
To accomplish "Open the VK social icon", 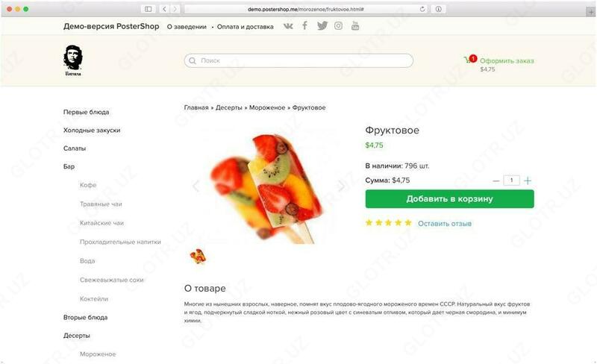I will [289, 26].
